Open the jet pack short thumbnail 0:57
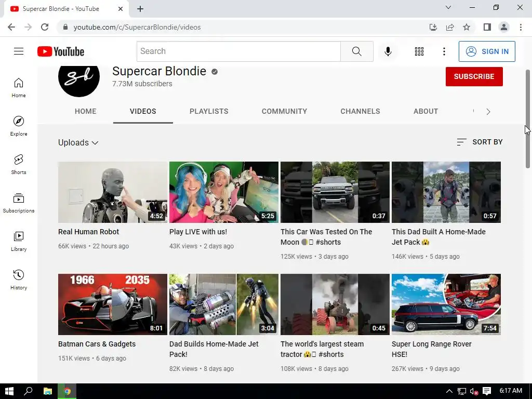 (x=446, y=192)
